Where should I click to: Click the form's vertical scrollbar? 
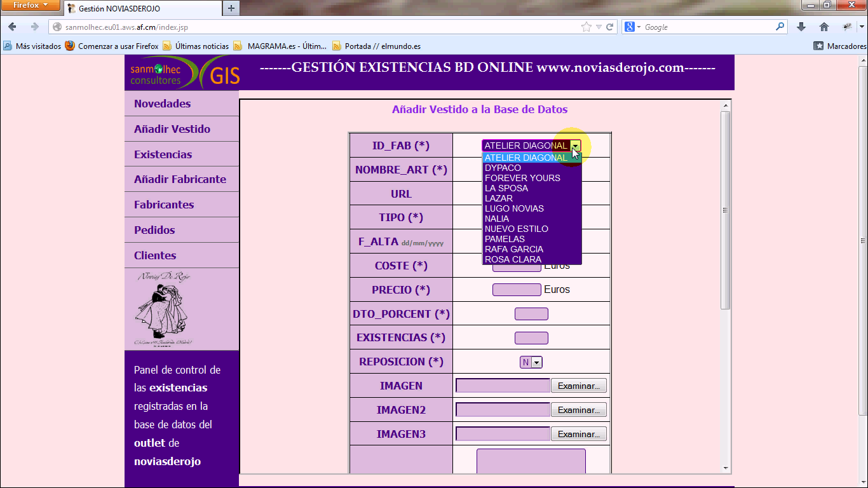pyautogui.click(x=726, y=210)
